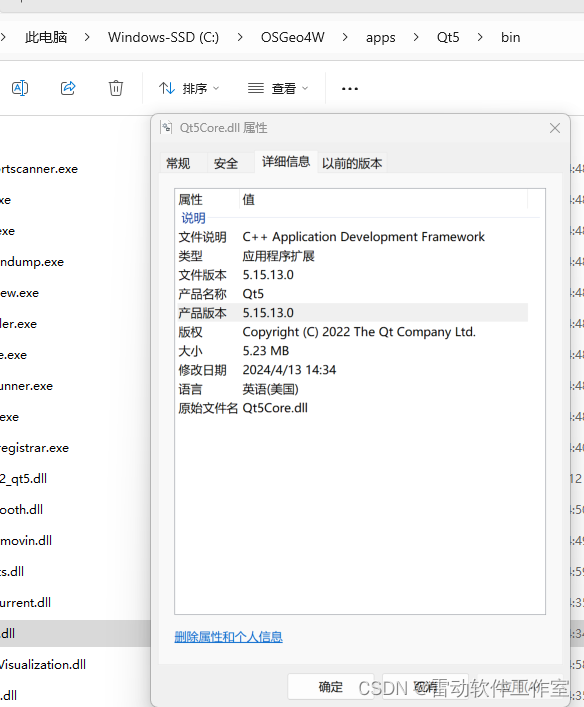Select the 大小 5.23 MB row

tap(352, 351)
